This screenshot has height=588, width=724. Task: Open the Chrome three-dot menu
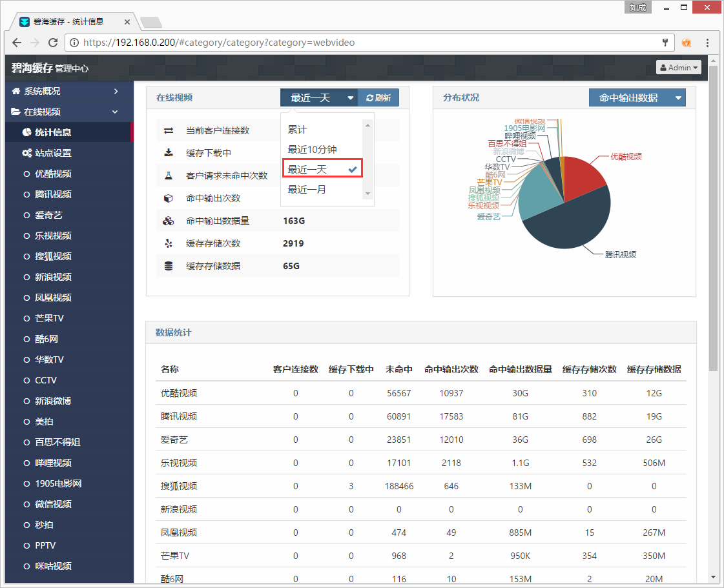click(708, 43)
